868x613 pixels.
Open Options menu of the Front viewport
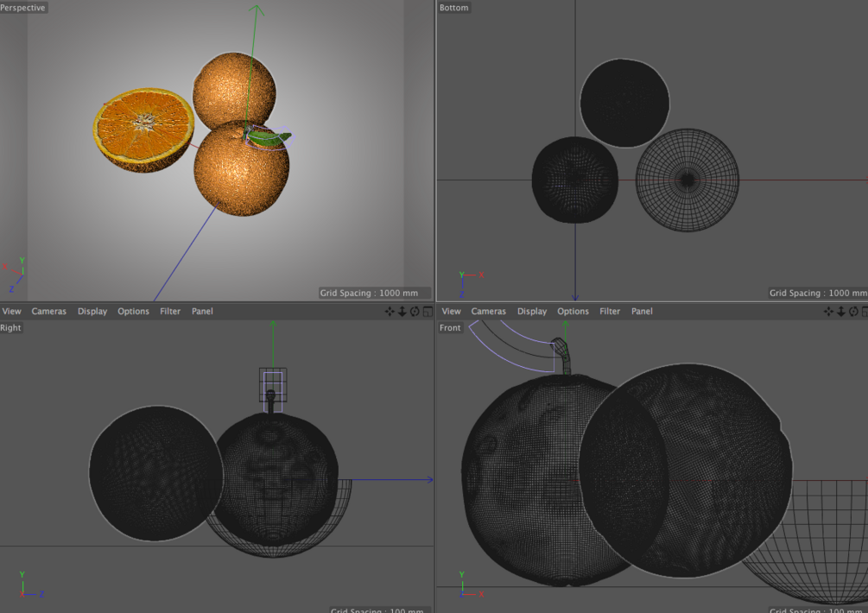573,312
